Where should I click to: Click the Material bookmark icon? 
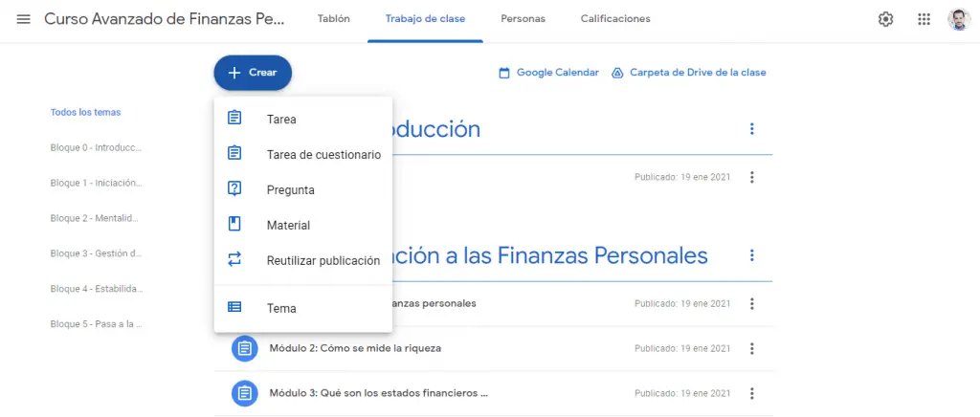[x=234, y=224]
